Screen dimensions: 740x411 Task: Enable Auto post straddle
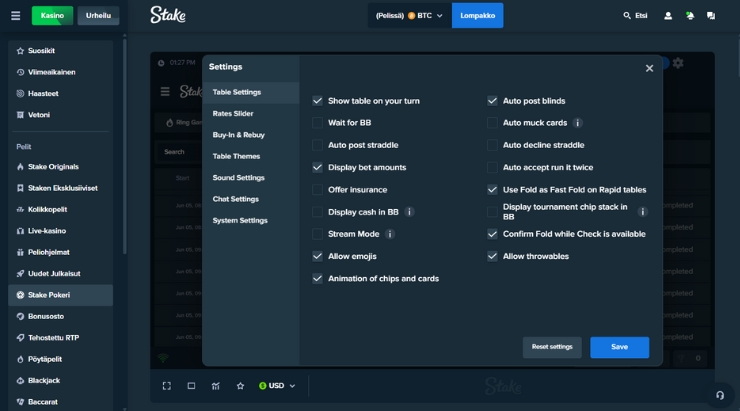tap(318, 145)
